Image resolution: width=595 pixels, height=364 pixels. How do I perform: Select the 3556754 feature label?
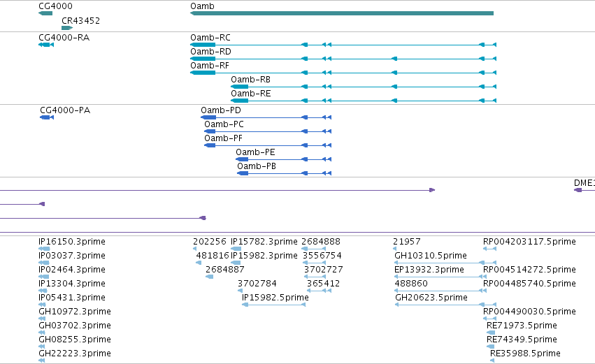322,256
